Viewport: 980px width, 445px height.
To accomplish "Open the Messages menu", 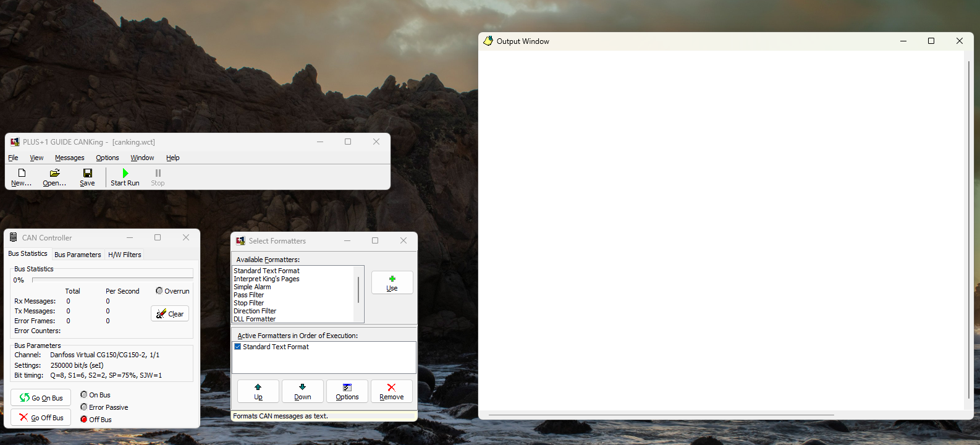I will pos(69,158).
